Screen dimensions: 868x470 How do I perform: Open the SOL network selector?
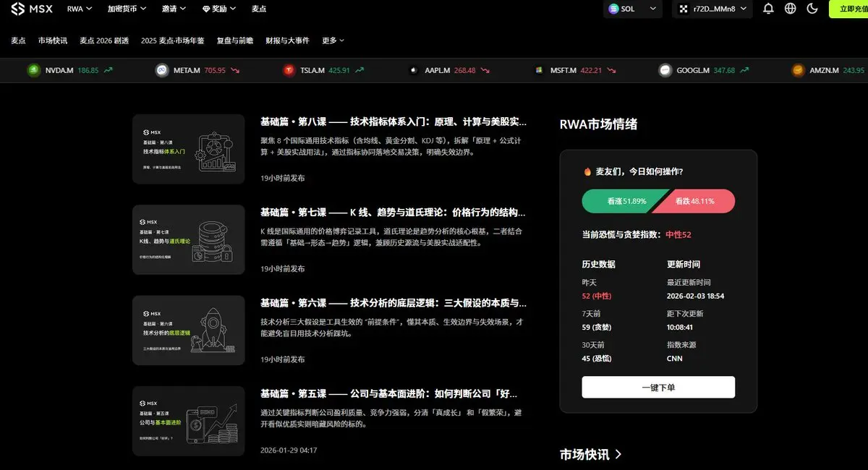(x=633, y=9)
